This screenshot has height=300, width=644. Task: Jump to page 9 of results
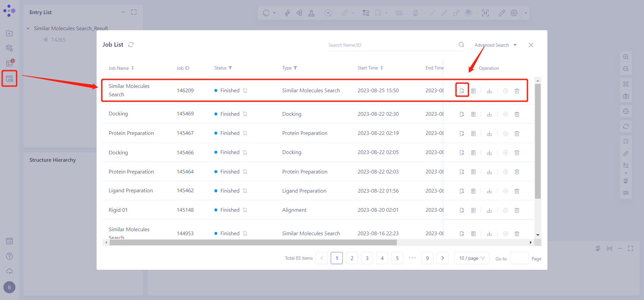point(427,258)
